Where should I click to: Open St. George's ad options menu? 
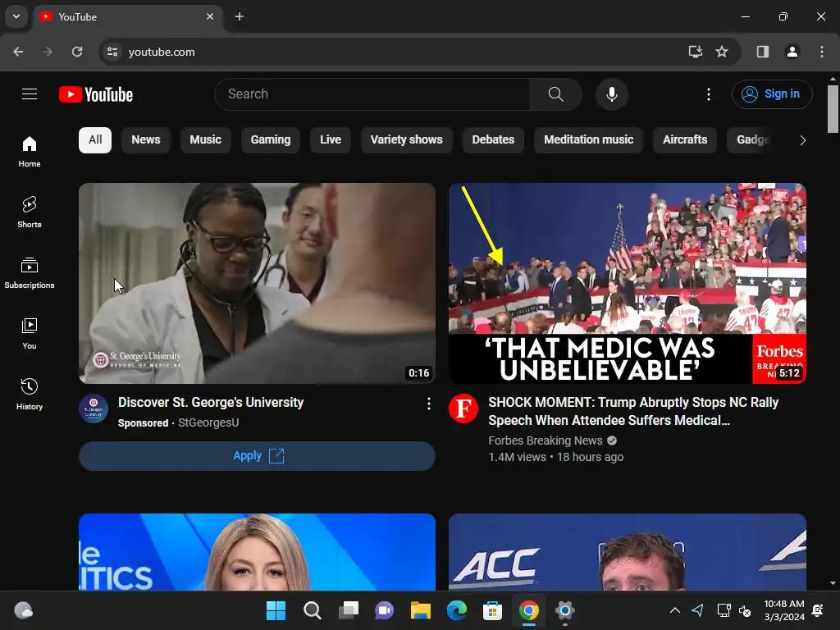428,404
